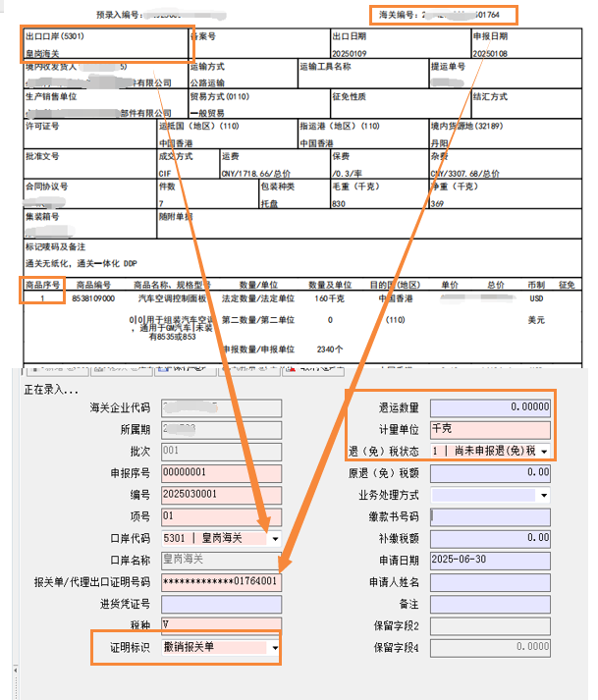This screenshot has width=598, height=700.
Task: Click the 出口日期 value 20250109
Action: pos(350,54)
